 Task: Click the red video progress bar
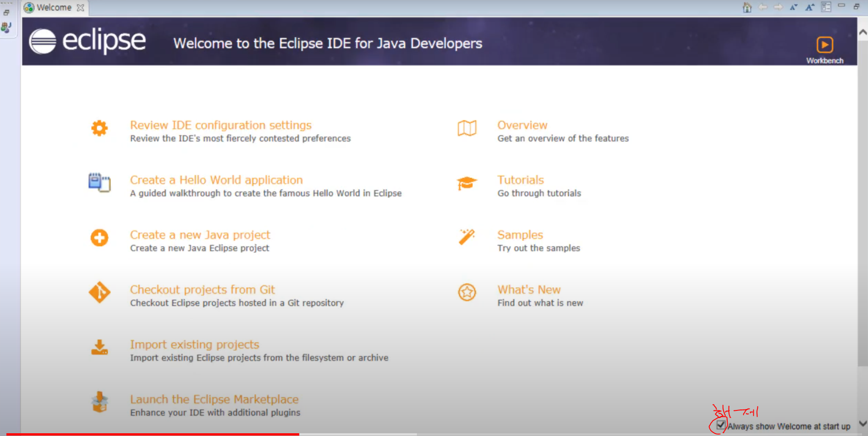click(153, 434)
